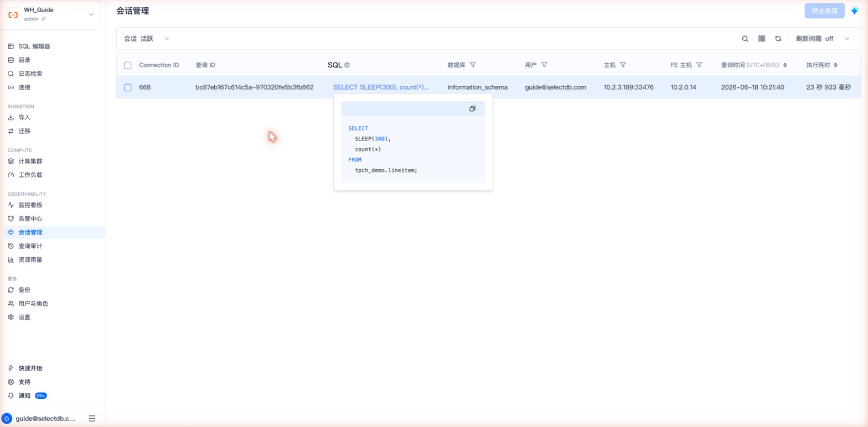
Task: Click tpch_demo.lineitem; in the SQL popup
Action: point(386,170)
